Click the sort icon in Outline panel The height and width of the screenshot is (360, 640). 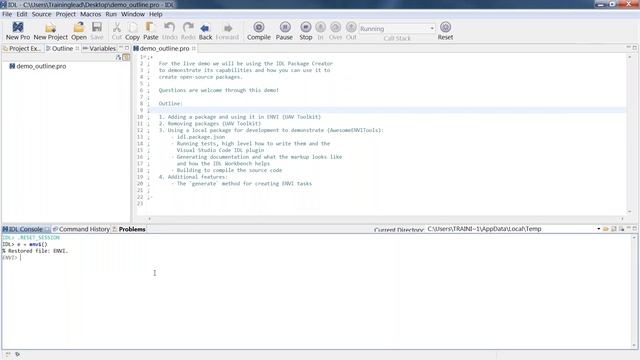click(118, 58)
